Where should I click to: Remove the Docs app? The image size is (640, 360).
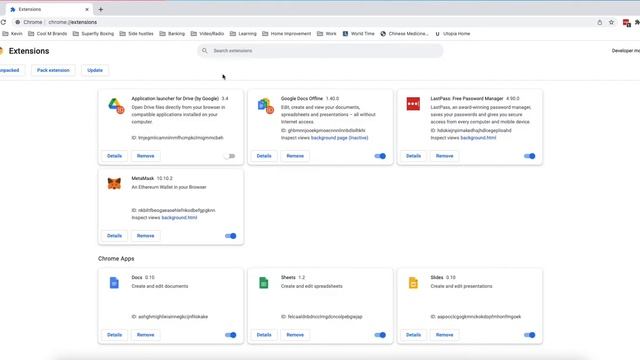[145, 335]
